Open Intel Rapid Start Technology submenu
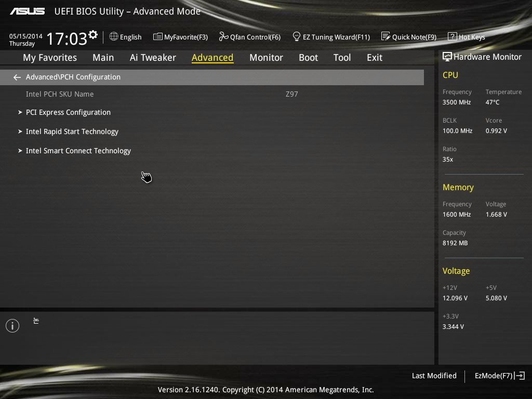The width and height of the screenshot is (532, 399). [72, 131]
